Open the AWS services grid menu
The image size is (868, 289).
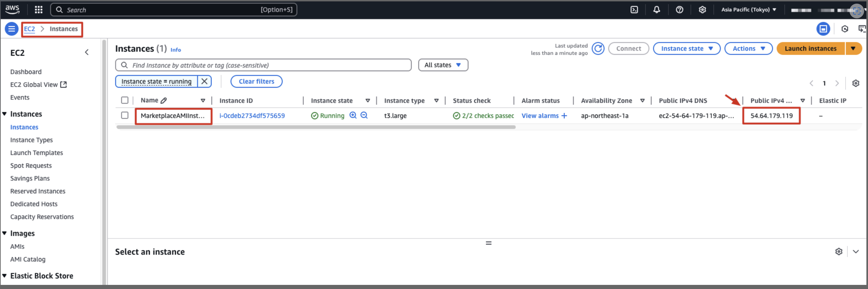[39, 10]
